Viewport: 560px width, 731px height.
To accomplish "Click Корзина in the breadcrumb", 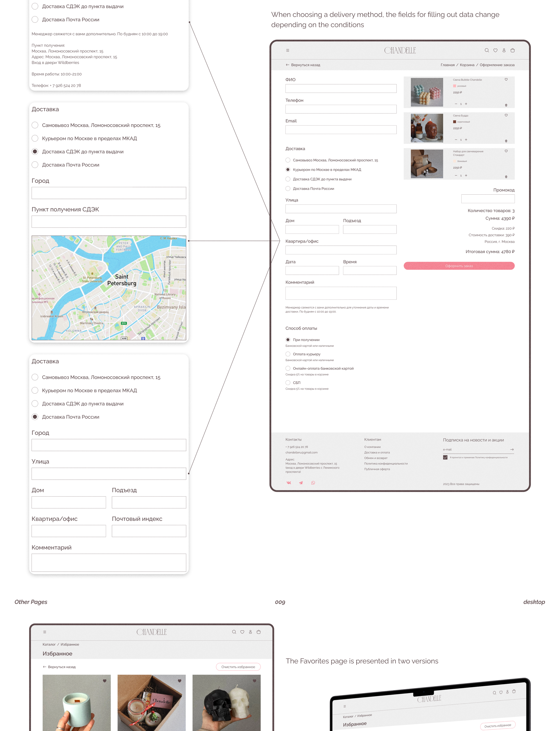I will tap(467, 65).
